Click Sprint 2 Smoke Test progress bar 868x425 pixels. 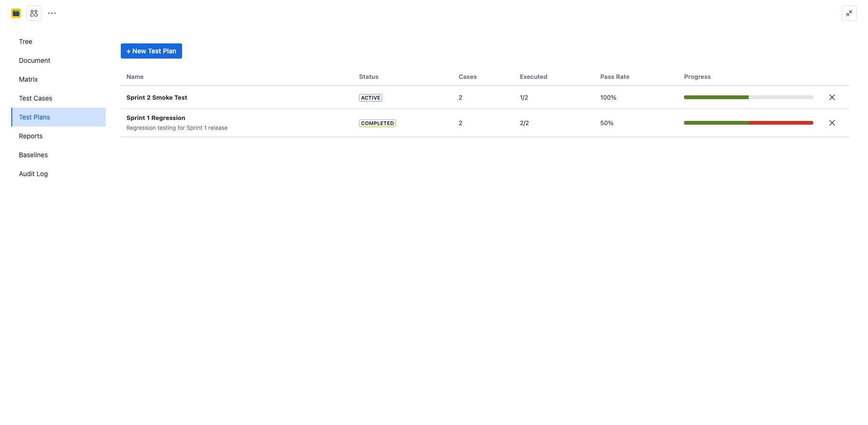coord(748,97)
